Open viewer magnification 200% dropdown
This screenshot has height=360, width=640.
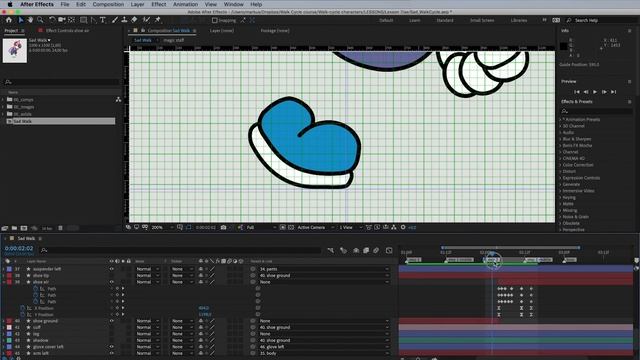click(162, 227)
